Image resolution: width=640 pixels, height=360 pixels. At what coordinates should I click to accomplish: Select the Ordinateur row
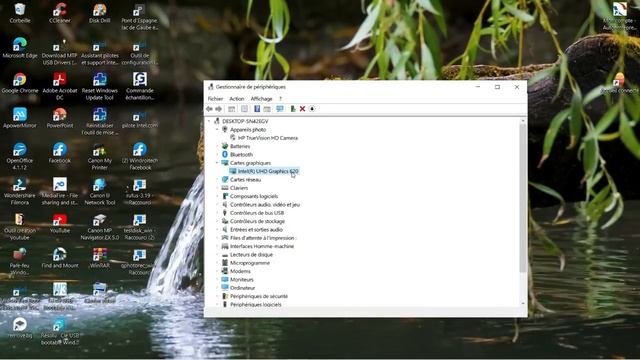(x=238, y=288)
